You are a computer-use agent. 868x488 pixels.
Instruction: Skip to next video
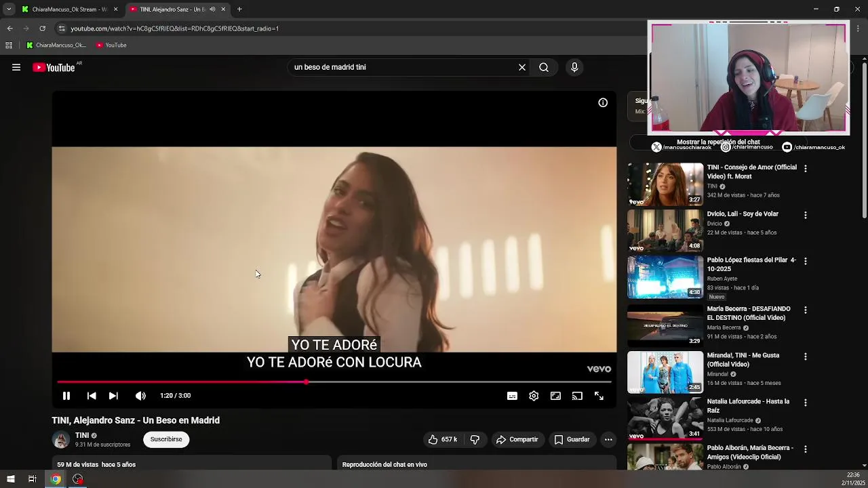[113, 396]
